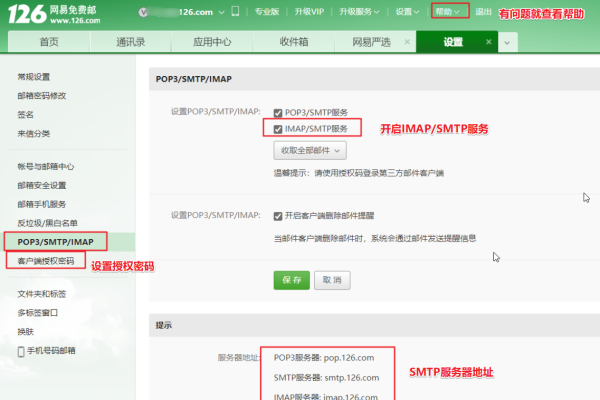Viewport: 600px width, 400px height.
Task: Click the green 保存 button
Action: 291,280
